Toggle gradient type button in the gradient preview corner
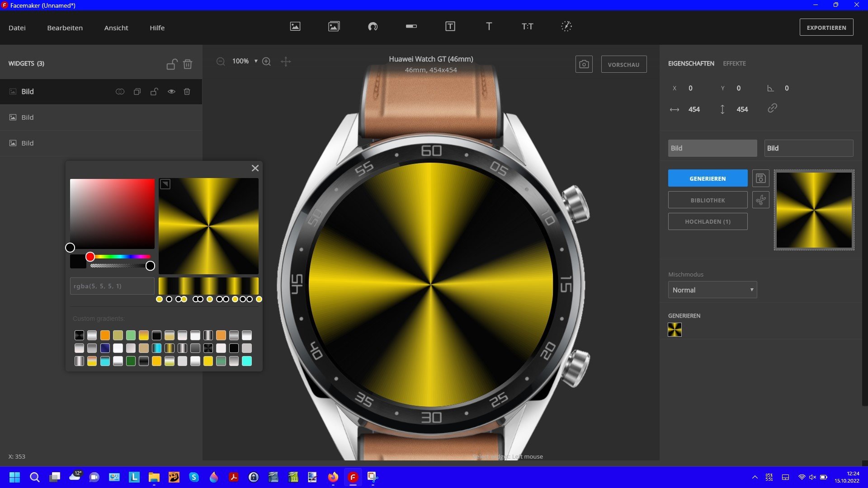Image resolution: width=868 pixels, height=488 pixels. point(165,184)
